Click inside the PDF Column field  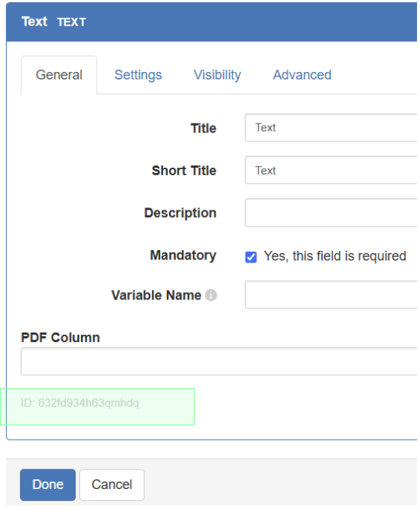(219, 362)
